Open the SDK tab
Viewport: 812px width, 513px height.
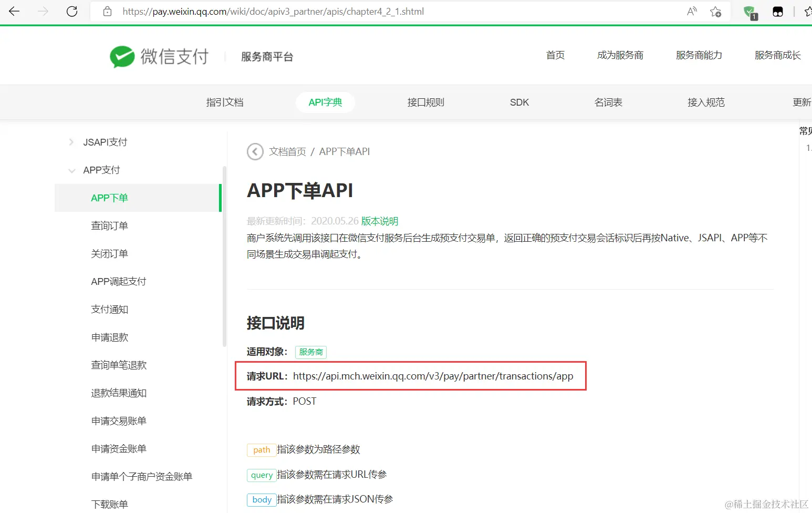[519, 102]
